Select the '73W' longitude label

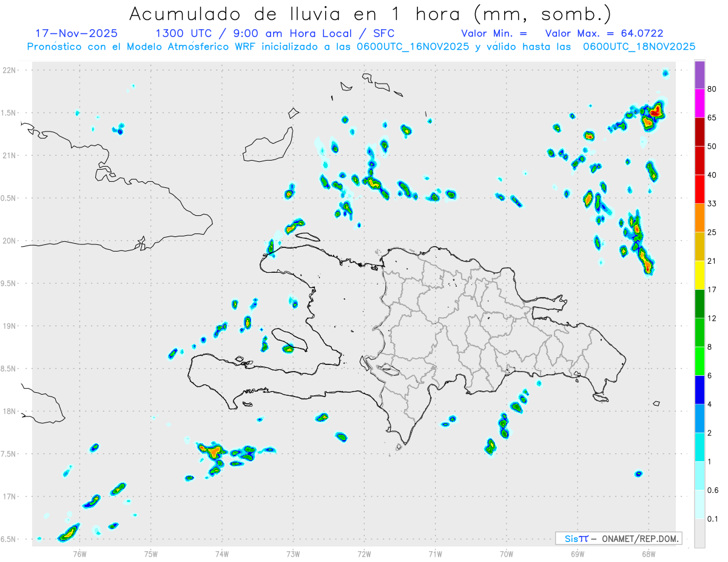pyautogui.click(x=292, y=554)
